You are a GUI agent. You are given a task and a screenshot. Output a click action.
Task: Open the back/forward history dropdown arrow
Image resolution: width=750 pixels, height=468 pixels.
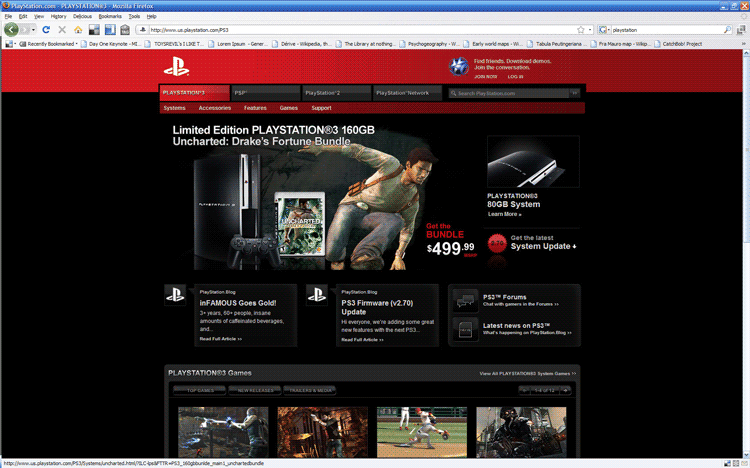33,30
